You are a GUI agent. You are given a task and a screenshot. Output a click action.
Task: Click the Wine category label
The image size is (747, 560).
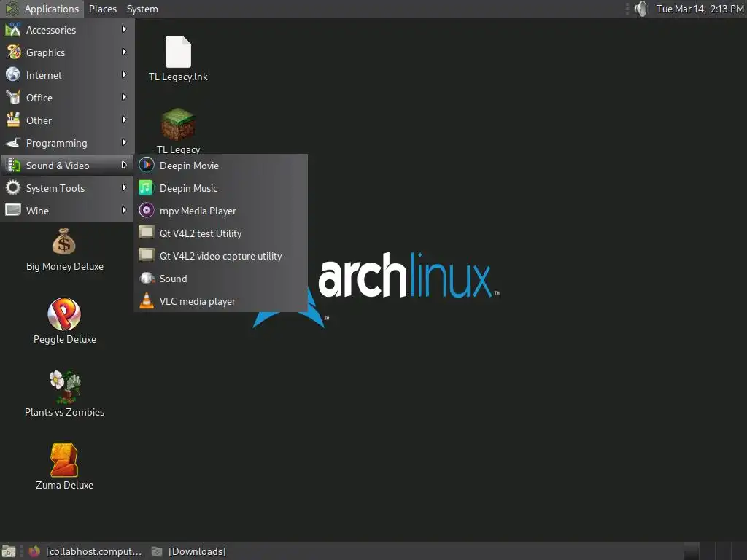point(38,211)
